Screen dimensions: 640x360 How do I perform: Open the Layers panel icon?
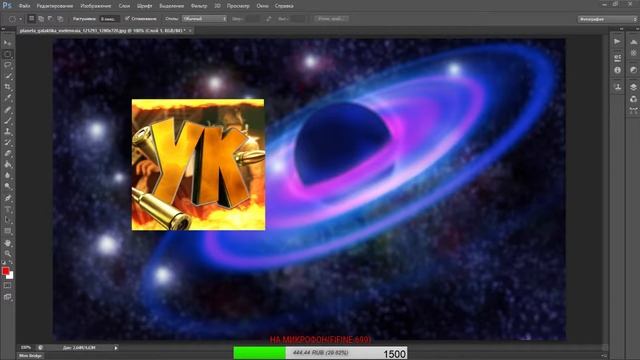click(633, 87)
